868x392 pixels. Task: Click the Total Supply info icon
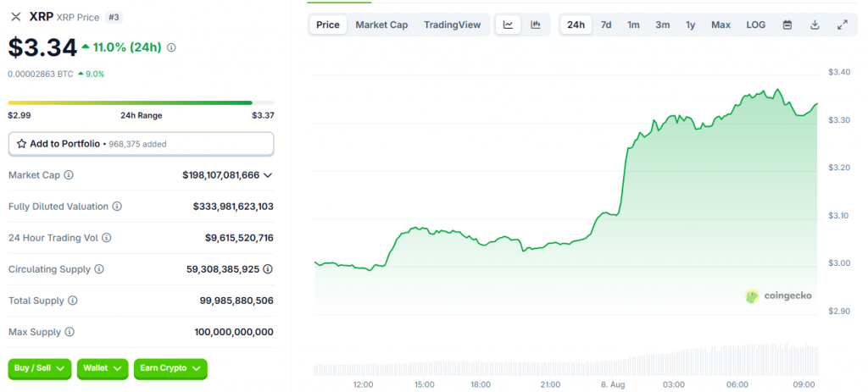[x=73, y=301]
